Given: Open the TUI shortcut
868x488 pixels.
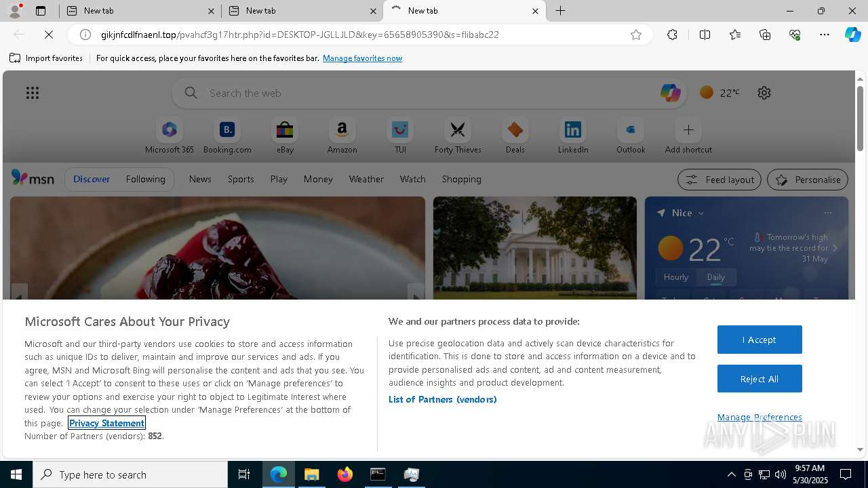Looking at the screenshot, I should (400, 136).
